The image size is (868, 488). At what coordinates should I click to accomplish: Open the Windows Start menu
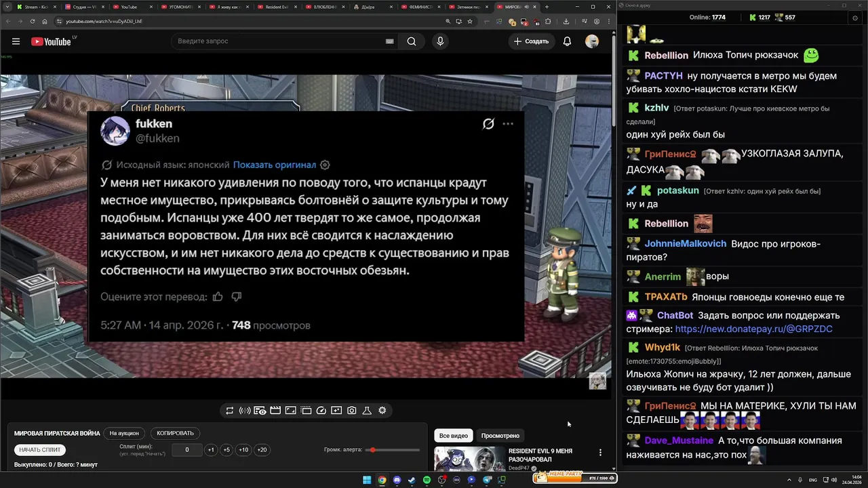point(367,480)
